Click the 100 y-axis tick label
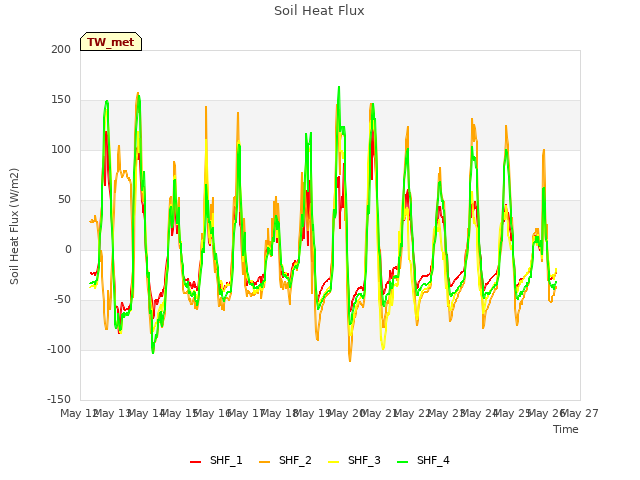 [61, 149]
